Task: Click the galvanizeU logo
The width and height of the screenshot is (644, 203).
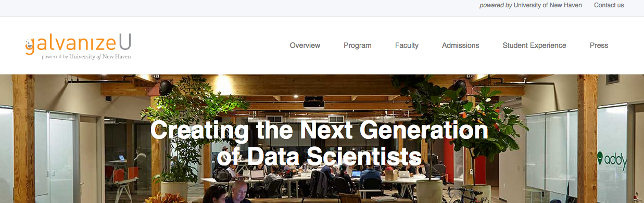Action: click(x=78, y=46)
